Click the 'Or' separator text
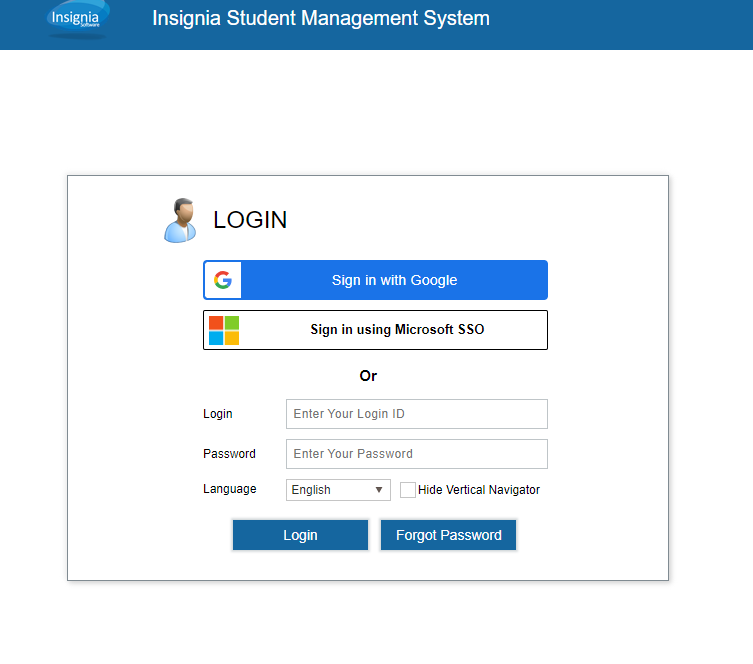The height and width of the screenshot is (664, 753). click(368, 376)
